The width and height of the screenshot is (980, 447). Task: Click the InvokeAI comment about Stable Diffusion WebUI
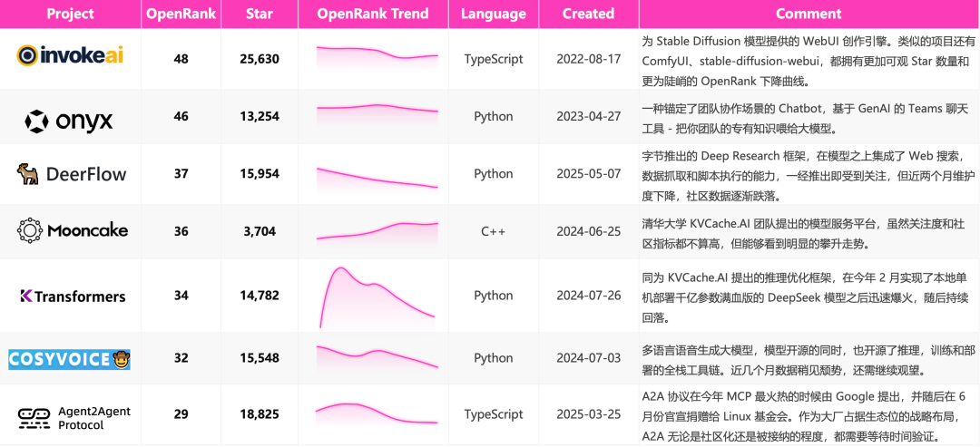click(x=808, y=61)
